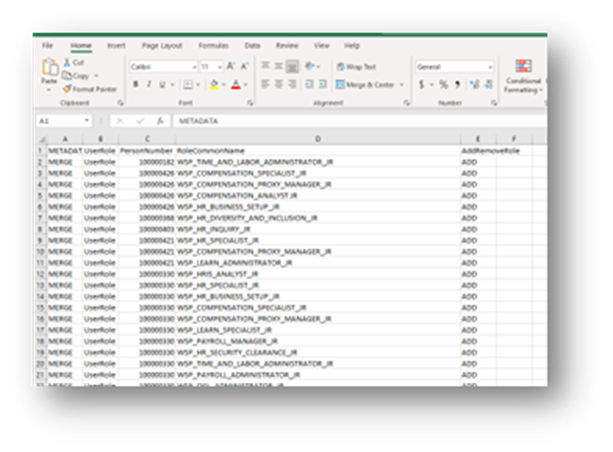Switch to the Review tab

[x=287, y=45]
